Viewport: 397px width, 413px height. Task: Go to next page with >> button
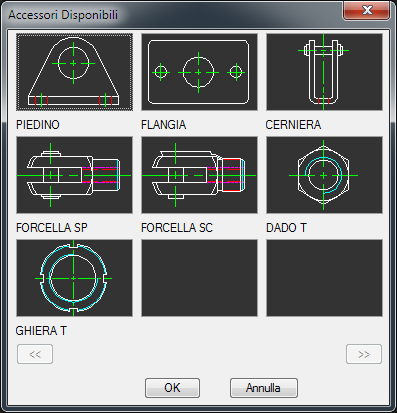(364, 354)
